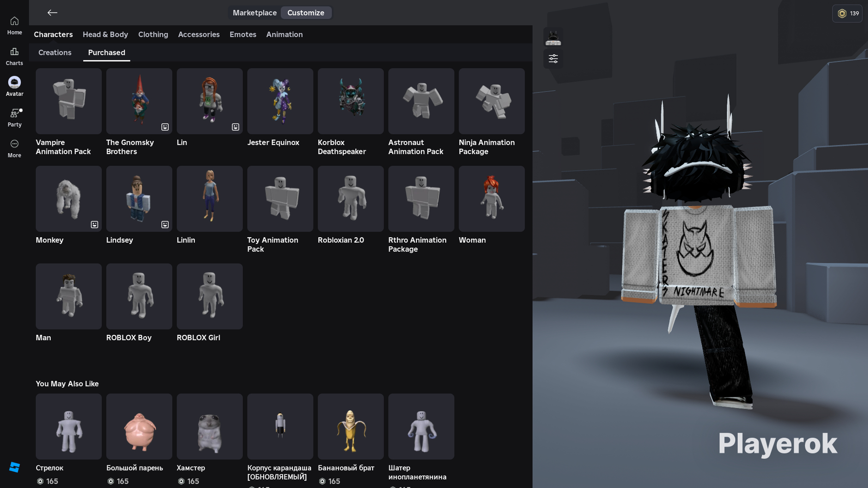
Task: View the Большой парень recommended item
Action: 139,427
